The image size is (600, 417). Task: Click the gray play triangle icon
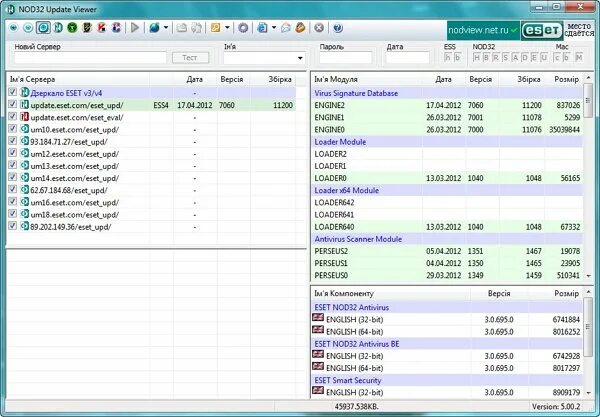(135, 28)
